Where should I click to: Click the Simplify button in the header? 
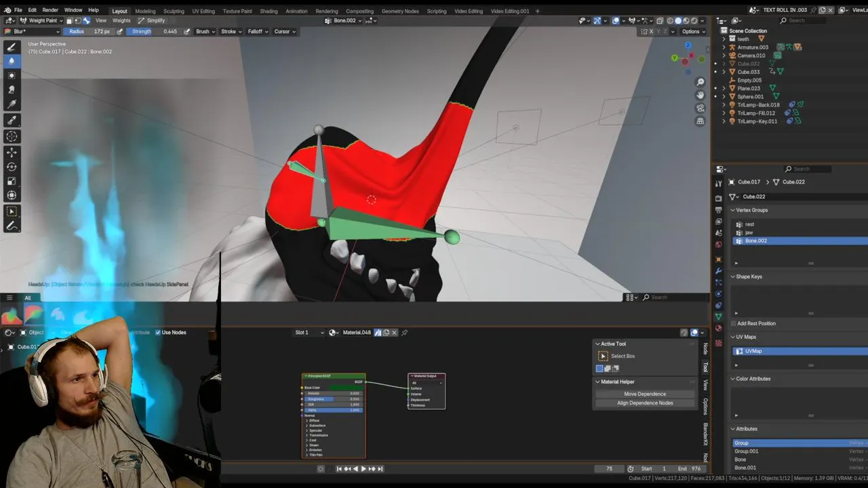point(151,20)
